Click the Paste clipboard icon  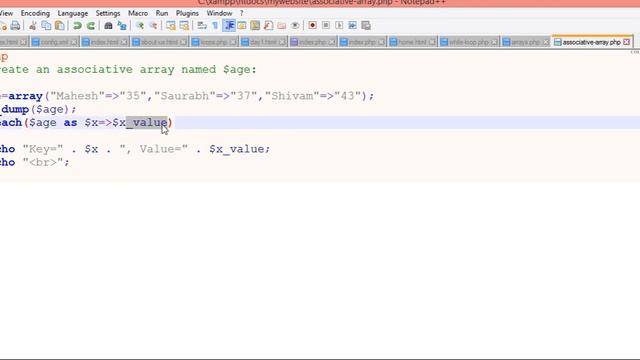60,26
